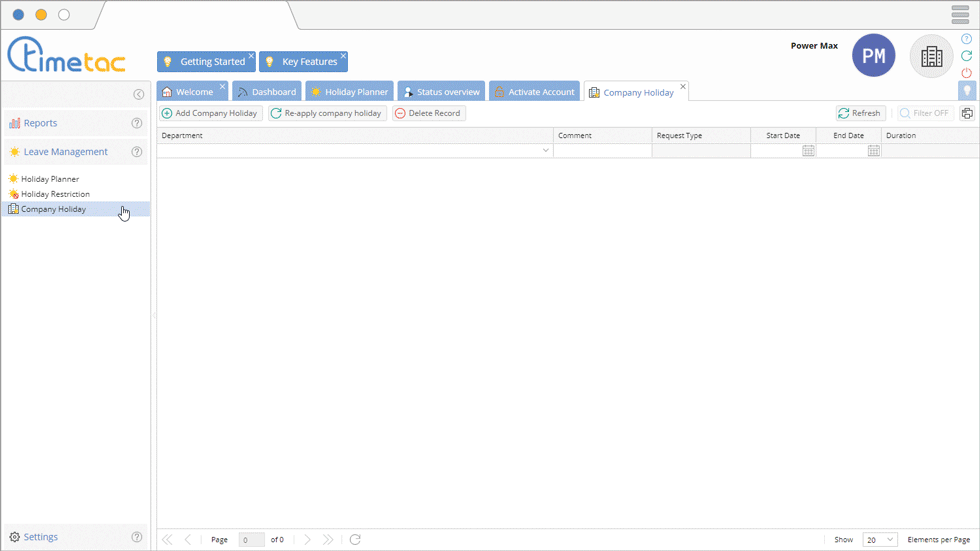Image resolution: width=980 pixels, height=551 pixels.
Task: Click the Comment filter input field
Action: [x=602, y=151]
